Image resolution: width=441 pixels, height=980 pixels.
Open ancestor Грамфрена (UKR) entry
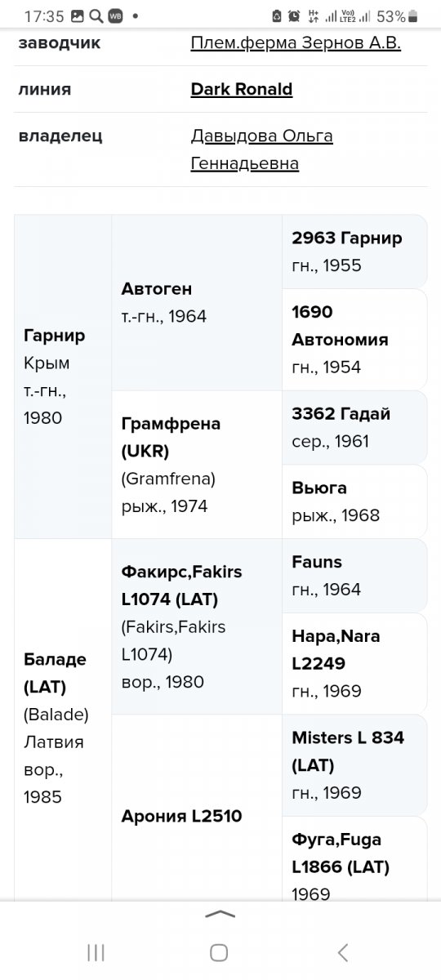pos(197,465)
